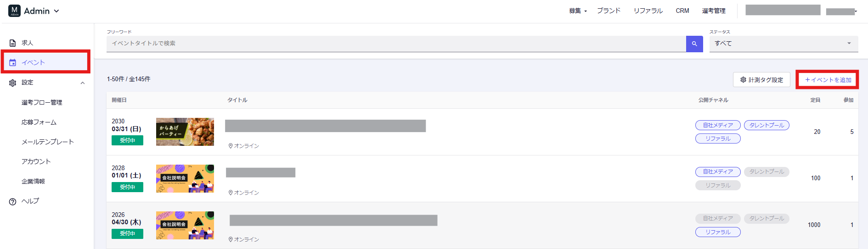This screenshot has height=249, width=868.
Task: Toggle リファラル channel tag on 2030 event
Action: pos(717,138)
